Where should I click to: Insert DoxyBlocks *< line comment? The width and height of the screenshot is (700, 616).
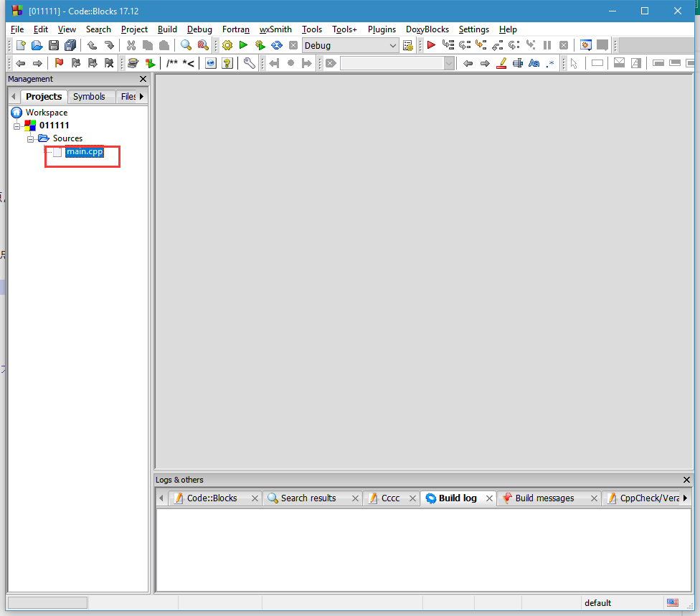[x=188, y=63]
